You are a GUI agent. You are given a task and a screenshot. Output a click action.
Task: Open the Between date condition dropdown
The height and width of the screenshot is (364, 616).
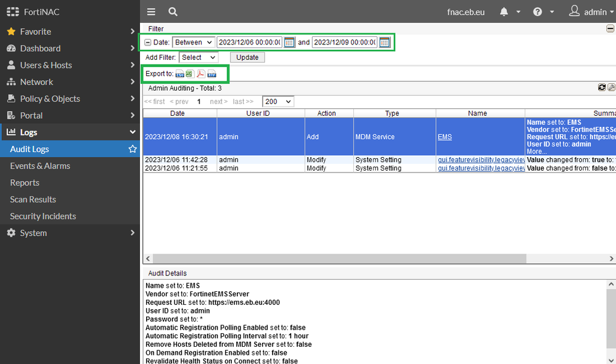tap(193, 42)
